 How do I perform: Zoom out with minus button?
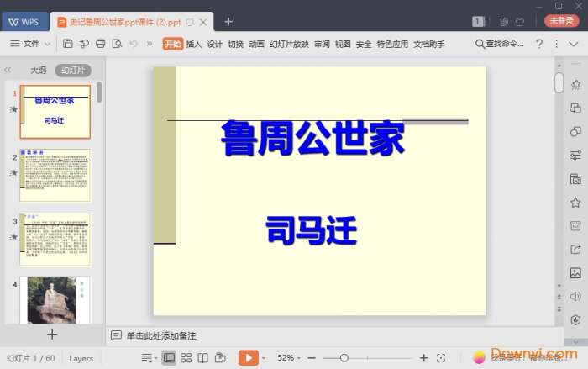pyautogui.click(x=312, y=358)
